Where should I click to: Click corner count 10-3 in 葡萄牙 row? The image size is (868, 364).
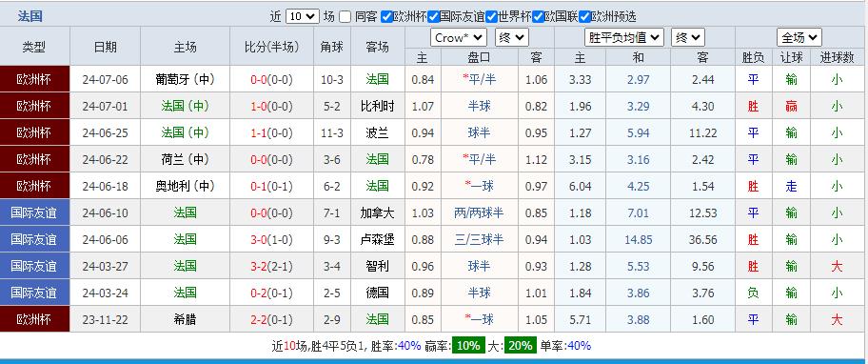(x=332, y=79)
